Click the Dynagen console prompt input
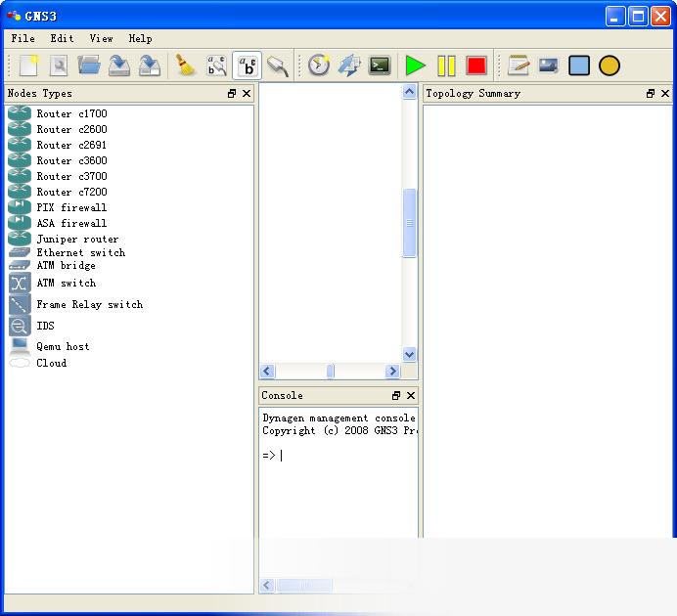The height and width of the screenshot is (616, 677). (x=338, y=455)
